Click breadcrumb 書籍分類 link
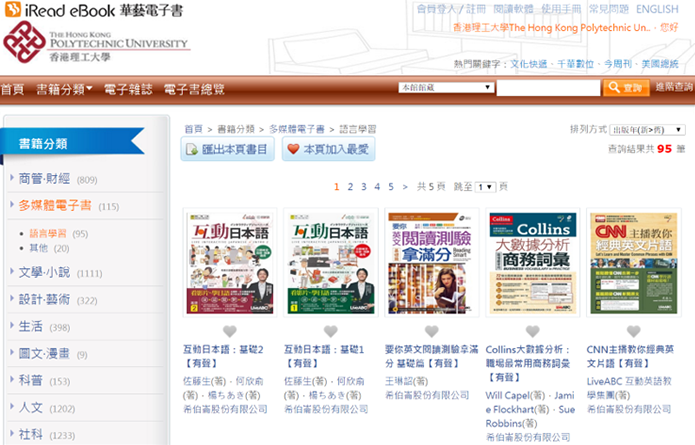Screen dimensions: 695x445 236,129
